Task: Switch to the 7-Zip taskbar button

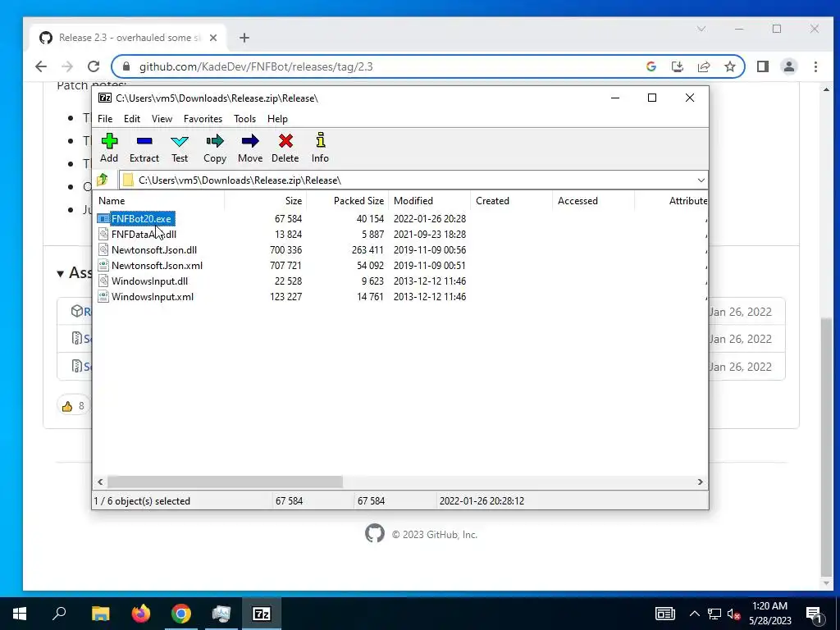Action: pyautogui.click(x=262, y=614)
